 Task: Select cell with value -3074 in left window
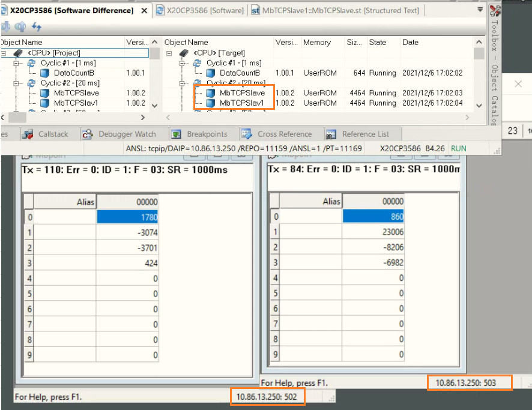pyautogui.click(x=127, y=233)
